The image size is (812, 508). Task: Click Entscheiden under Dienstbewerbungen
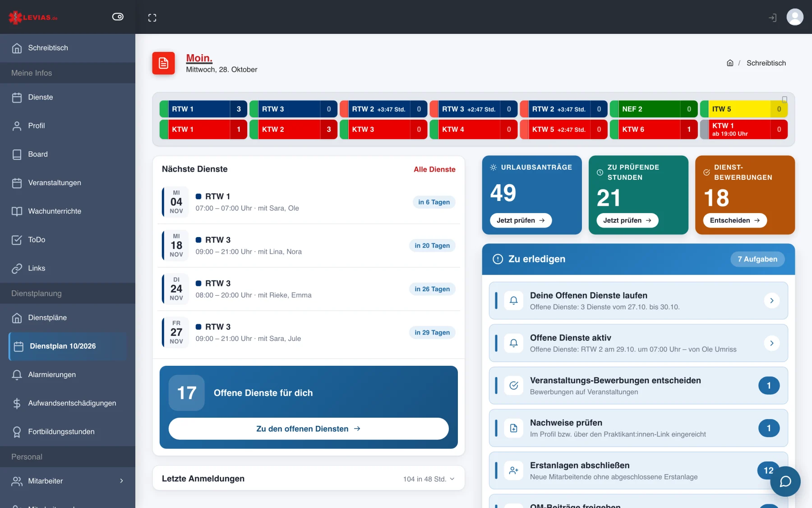(x=735, y=220)
